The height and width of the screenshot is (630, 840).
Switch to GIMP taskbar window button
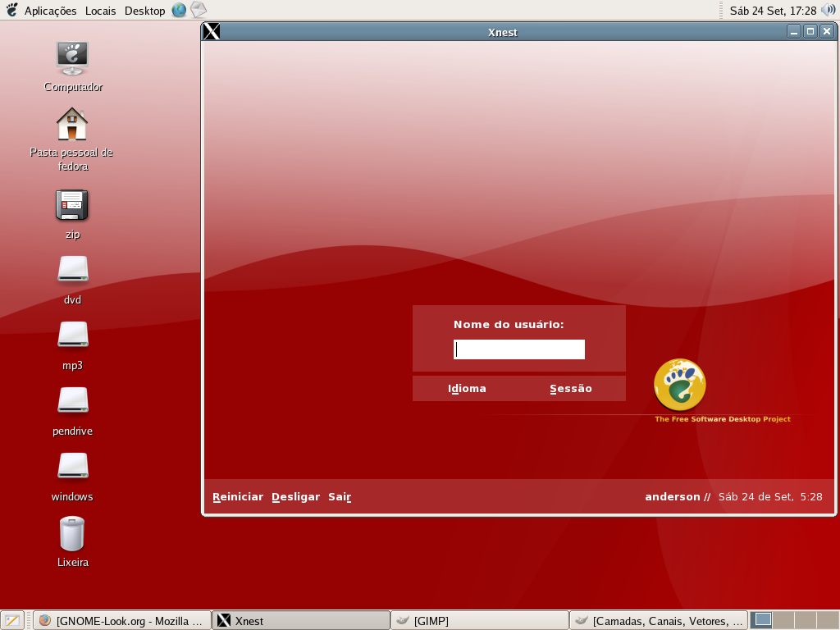pos(479,621)
